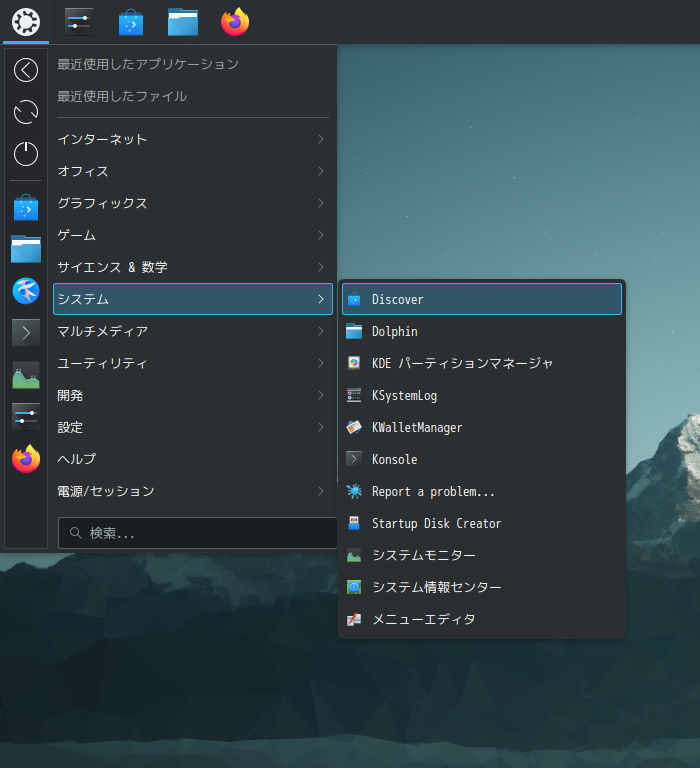Select KDE パーティションマネージャ entry
Screen dimensions: 700x768
[482, 363]
